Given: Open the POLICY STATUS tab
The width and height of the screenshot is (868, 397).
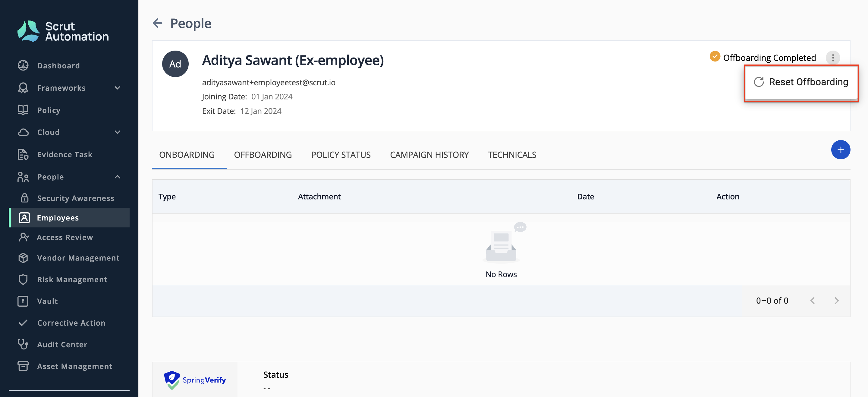Looking at the screenshot, I should click(x=341, y=155).
